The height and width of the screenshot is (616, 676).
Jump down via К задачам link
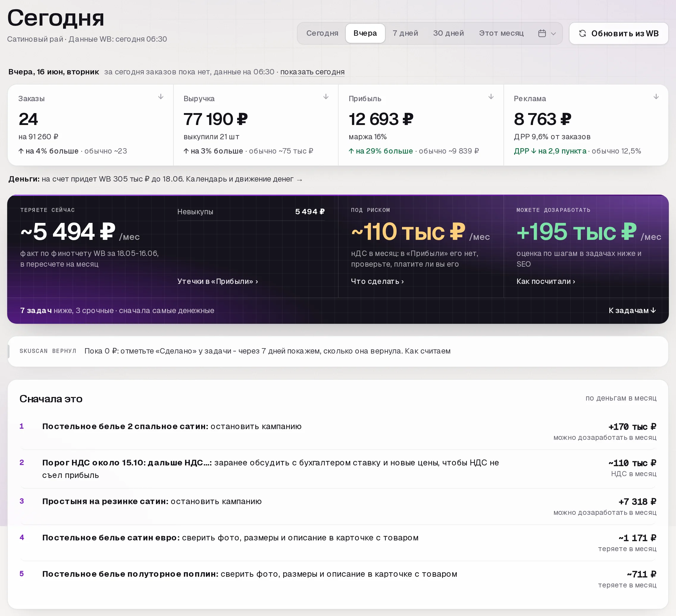632,310
